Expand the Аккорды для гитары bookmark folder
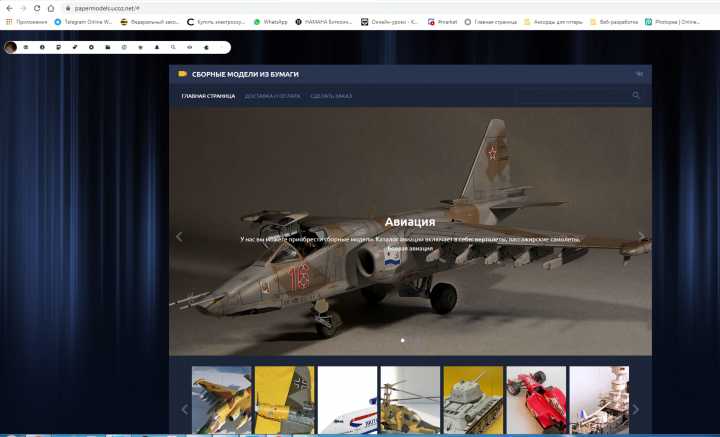The width and height of the screenshot is (720, 437). pos(553,22)
